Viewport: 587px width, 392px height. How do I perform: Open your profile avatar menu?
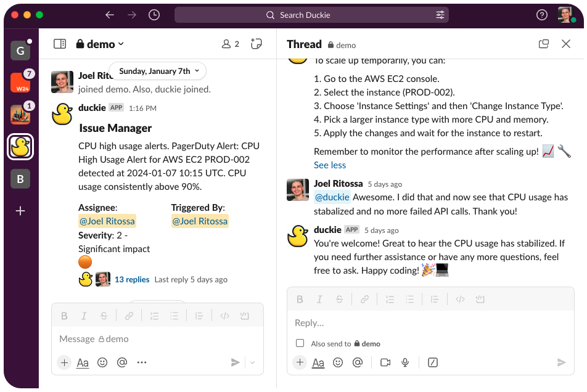click(566, 15)
